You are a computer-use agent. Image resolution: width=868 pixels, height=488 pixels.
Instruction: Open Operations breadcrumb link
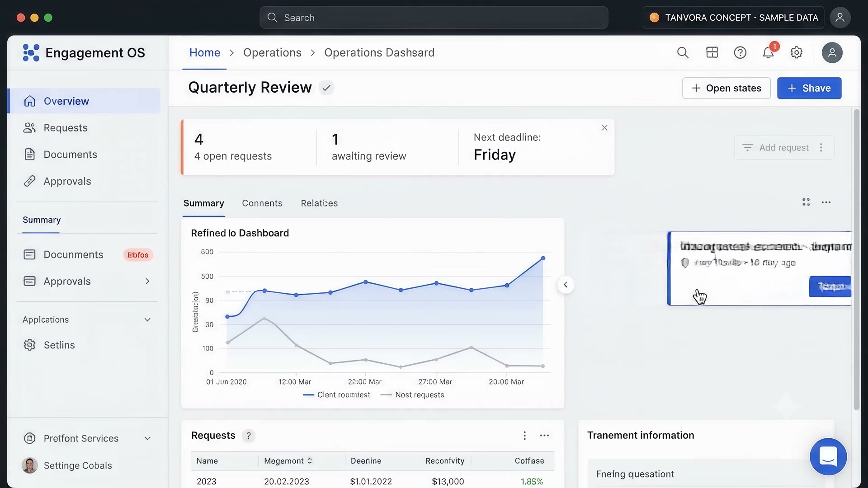point(272,53)
